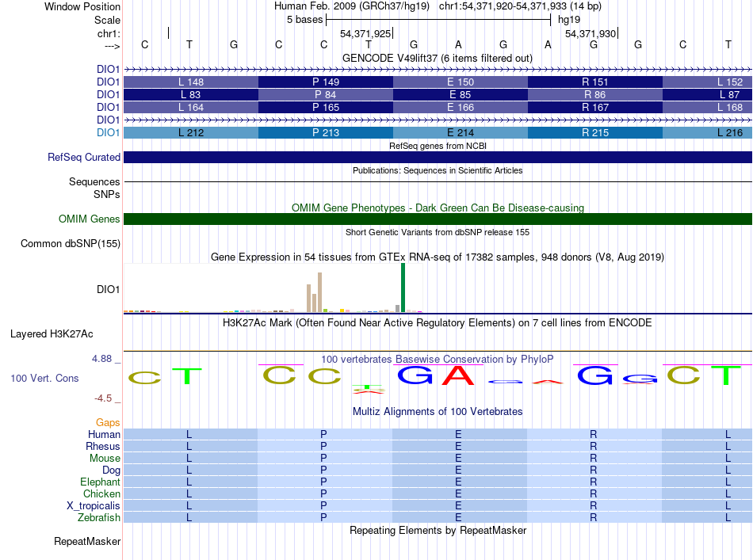Viewport: 753px width, 560px height.
Task: Click the Sequences track label
Action: pos(94,182)
